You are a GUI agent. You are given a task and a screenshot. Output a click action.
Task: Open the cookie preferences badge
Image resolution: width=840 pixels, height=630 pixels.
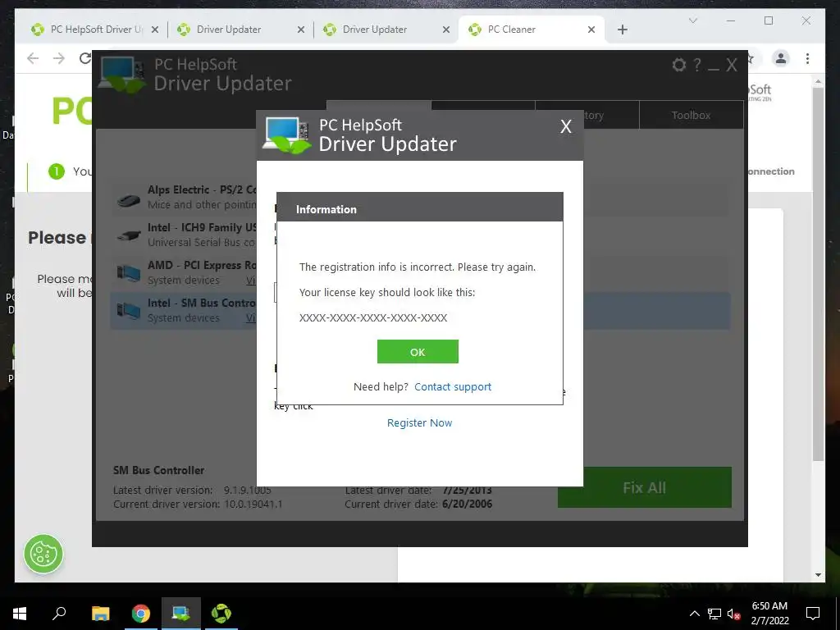(43, 554)
